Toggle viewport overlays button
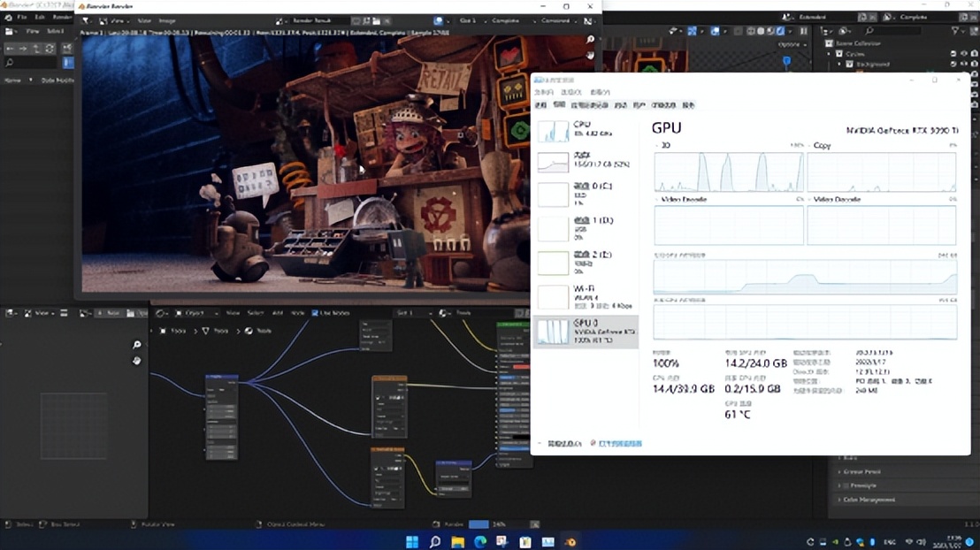The image size is (980, 550). pos(715,31)
